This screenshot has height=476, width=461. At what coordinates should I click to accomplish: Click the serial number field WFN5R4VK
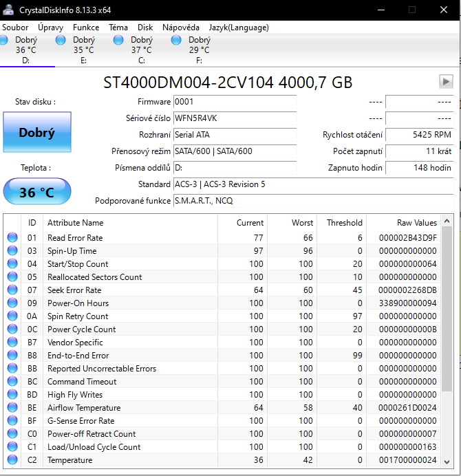coord(235,118)
